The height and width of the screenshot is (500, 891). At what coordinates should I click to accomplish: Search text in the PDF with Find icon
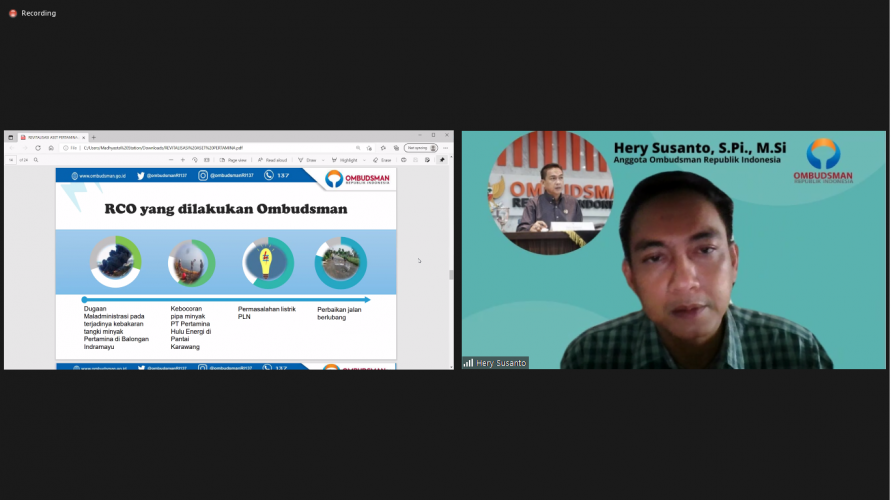[36, 160]
